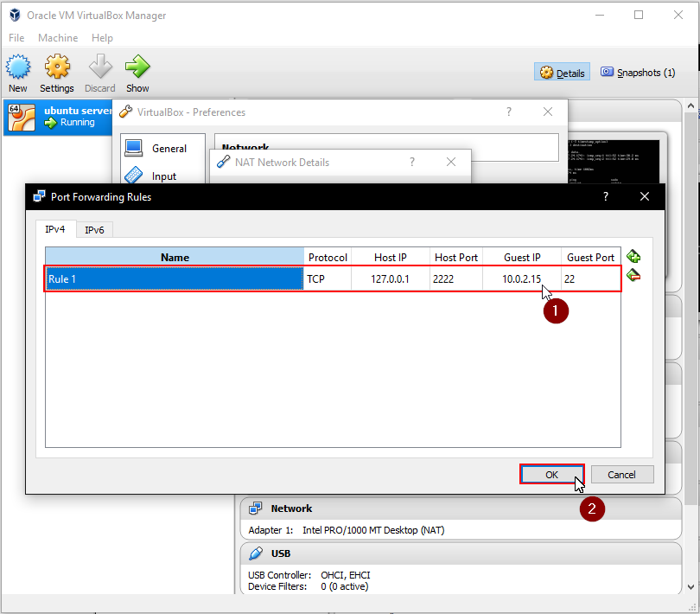Open the File menu

click(16, 37)
